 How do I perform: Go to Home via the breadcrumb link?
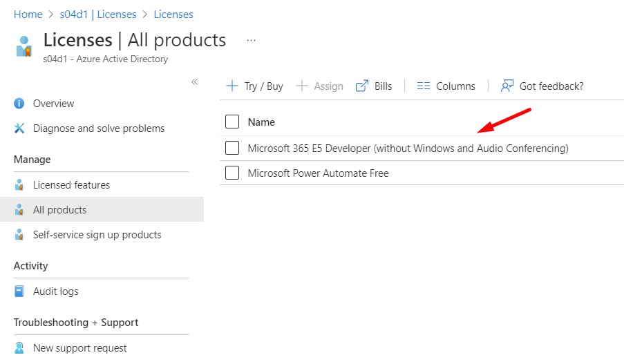click(28, 14)
